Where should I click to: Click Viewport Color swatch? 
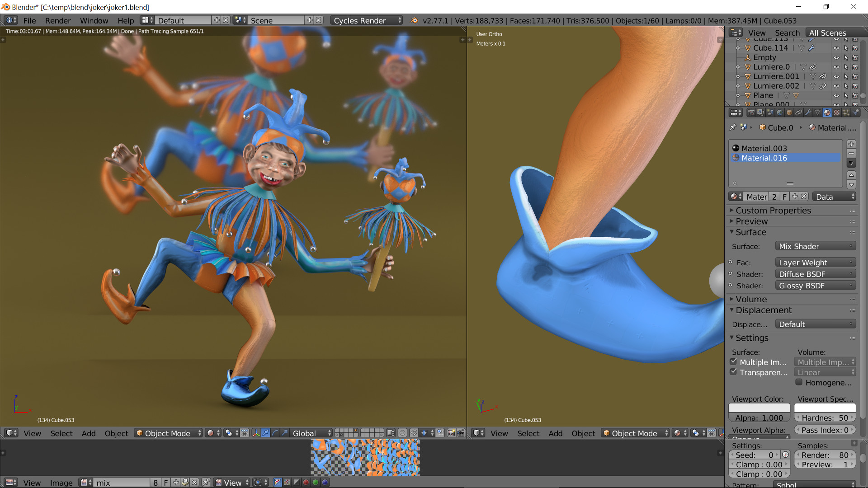[759, 408]
